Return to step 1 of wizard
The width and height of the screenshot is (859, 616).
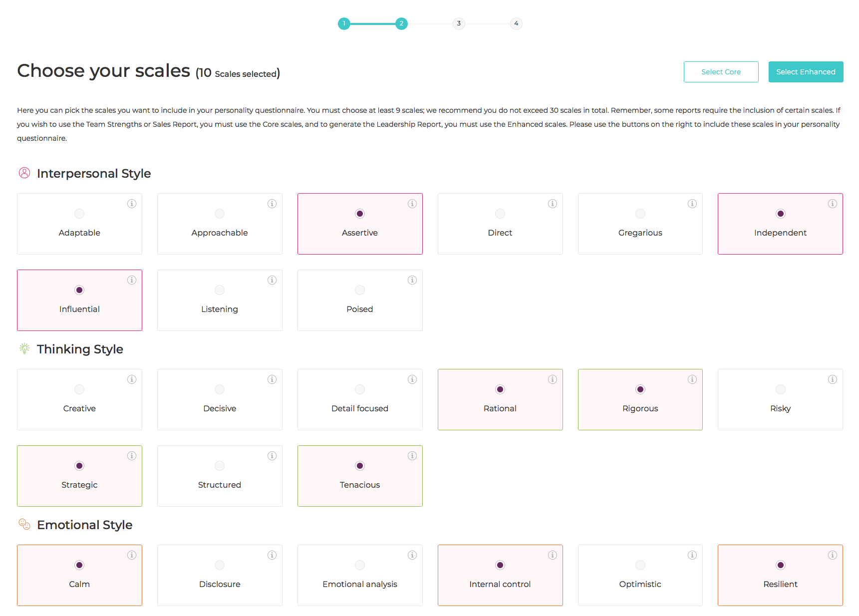click(x=344, y=23)
